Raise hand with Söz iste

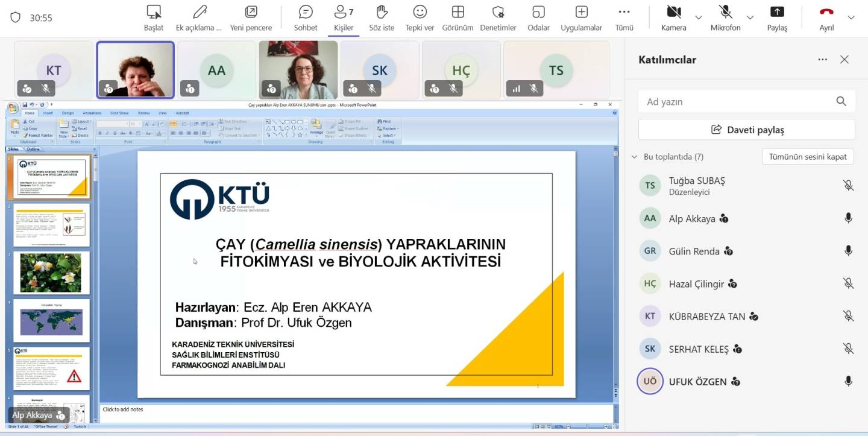pyautogui.click(x=382, y=18)
